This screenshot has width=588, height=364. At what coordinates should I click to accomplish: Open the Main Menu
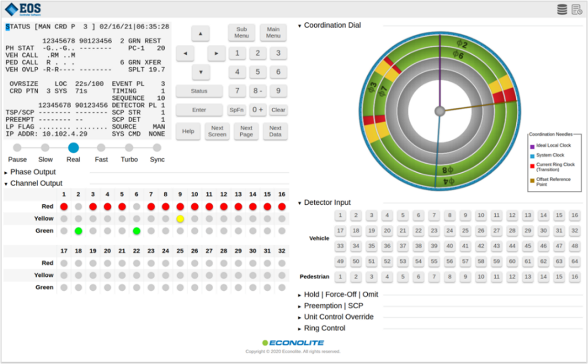(273, 32)
